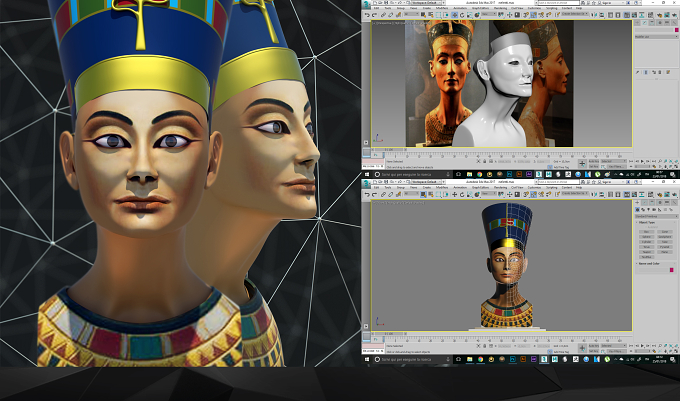Click Render Production teapot in lower window
Screen dimensions: 680x401
[x=675, y=194]
